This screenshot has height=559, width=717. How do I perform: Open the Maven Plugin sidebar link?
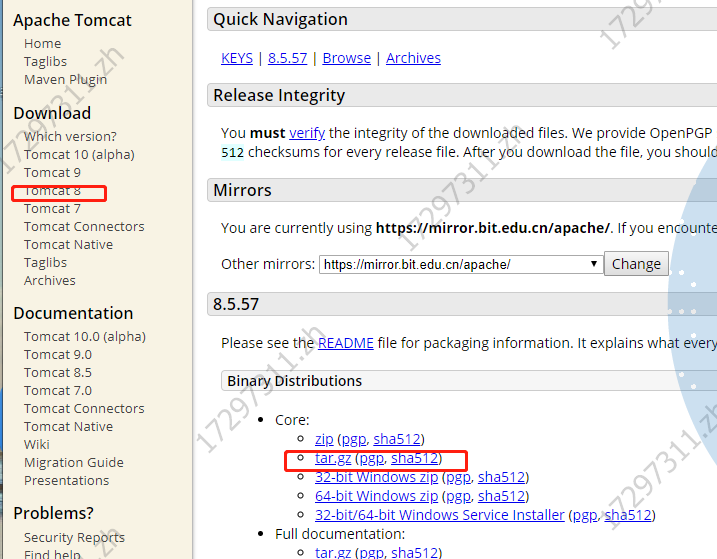(65, 80)
